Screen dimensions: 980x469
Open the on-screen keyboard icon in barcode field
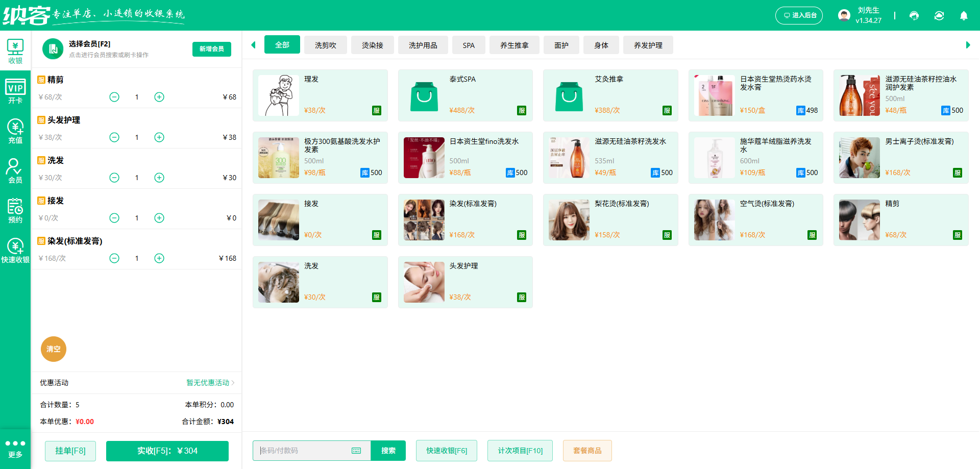(x=356, y=451)
